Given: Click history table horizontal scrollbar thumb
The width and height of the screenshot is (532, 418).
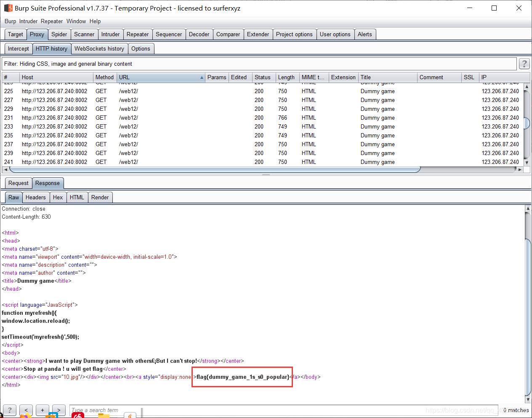Looking at the screenshot, I should coord(215,169).
